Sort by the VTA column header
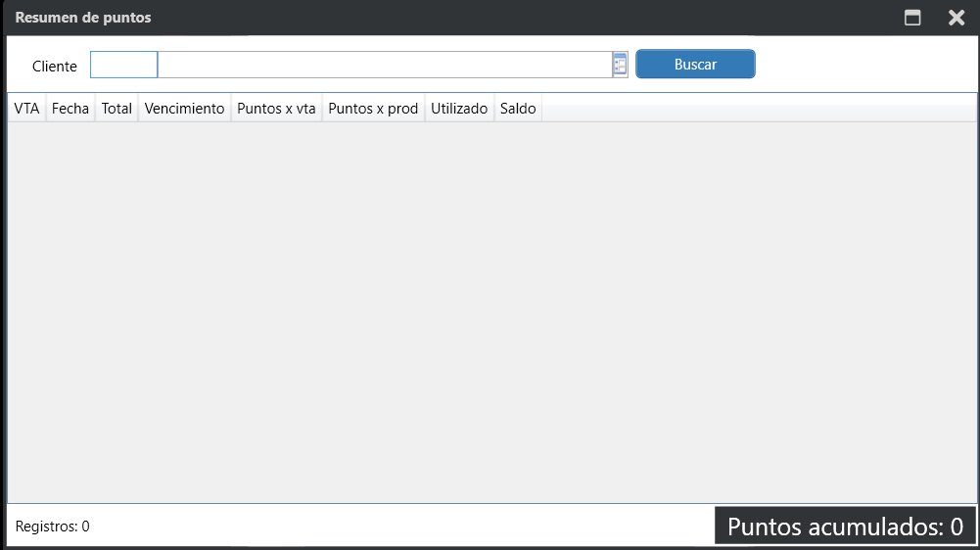980x550 pixels. tap(26, 109)
